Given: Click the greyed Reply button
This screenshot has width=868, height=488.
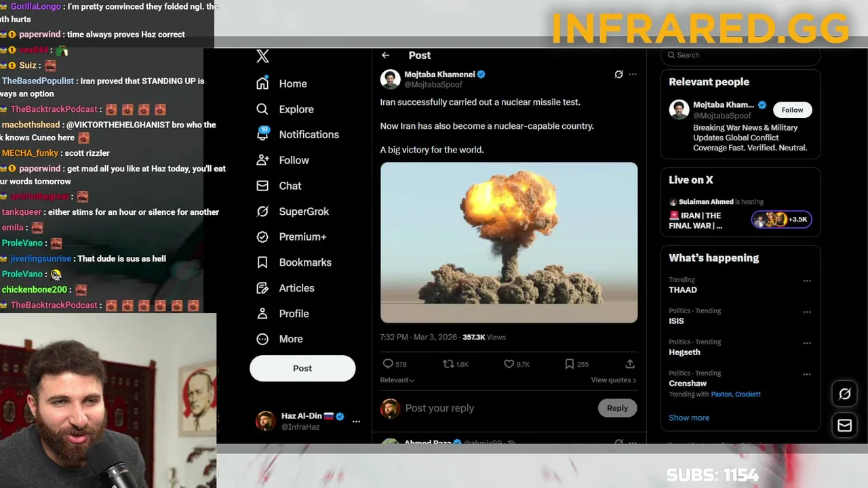Looking at the screenshot, I should (x=617, y=408).
